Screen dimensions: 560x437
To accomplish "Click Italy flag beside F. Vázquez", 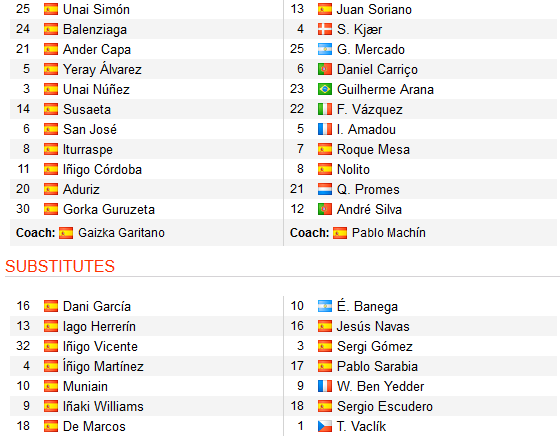I will [x=325, y=109].
